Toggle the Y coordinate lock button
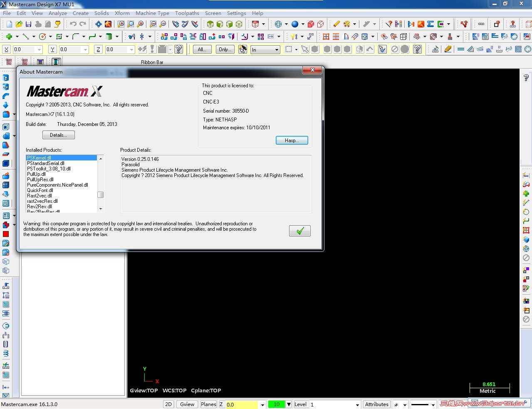The image size is (532, 409). [x=52, y=49]
